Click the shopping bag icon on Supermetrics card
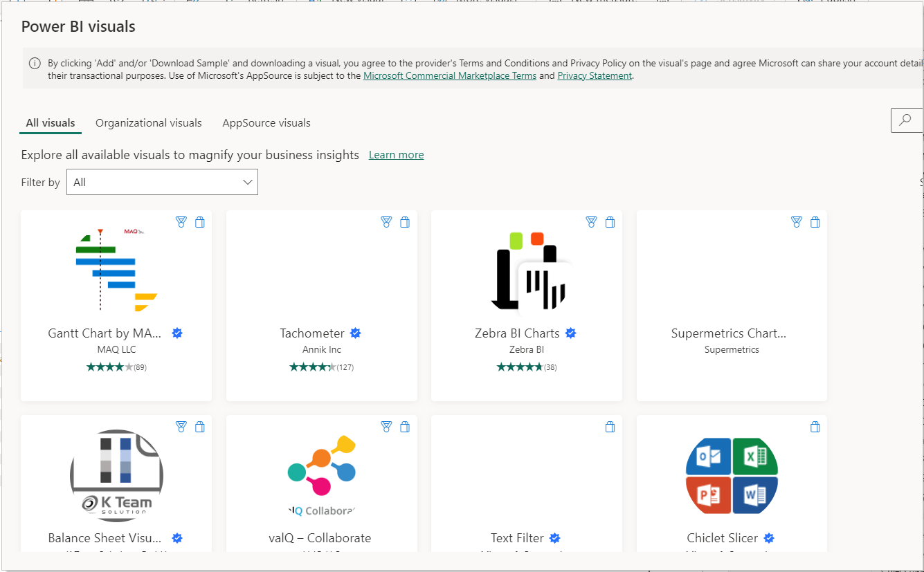This screenshot has width=924, height=572. (815, 222)
